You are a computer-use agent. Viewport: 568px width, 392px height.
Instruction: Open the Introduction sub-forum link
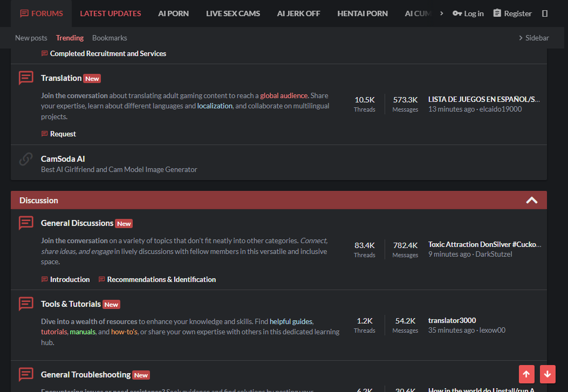pos(70,279)
